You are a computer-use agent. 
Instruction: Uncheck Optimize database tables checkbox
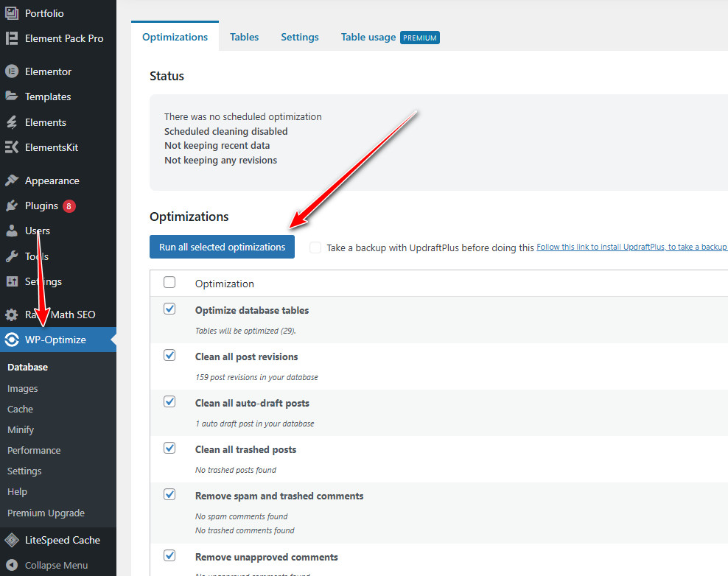(x=169, y=309)
